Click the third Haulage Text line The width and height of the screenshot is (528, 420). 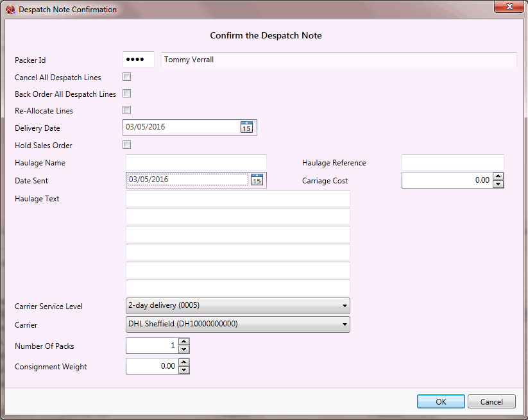point(238,234)
